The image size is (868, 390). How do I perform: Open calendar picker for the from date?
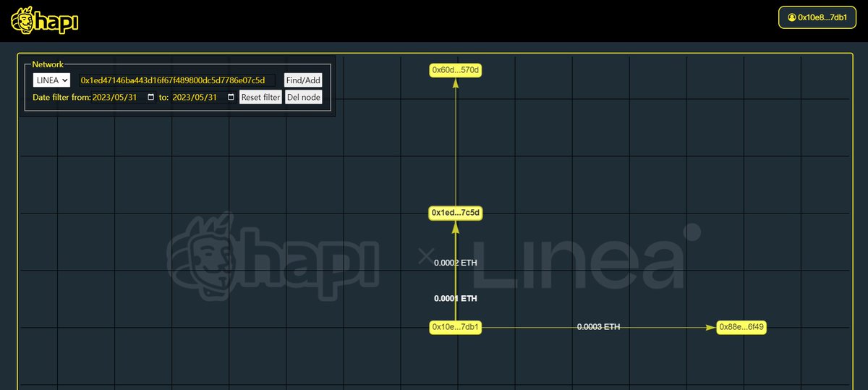(x=150, y=97)
